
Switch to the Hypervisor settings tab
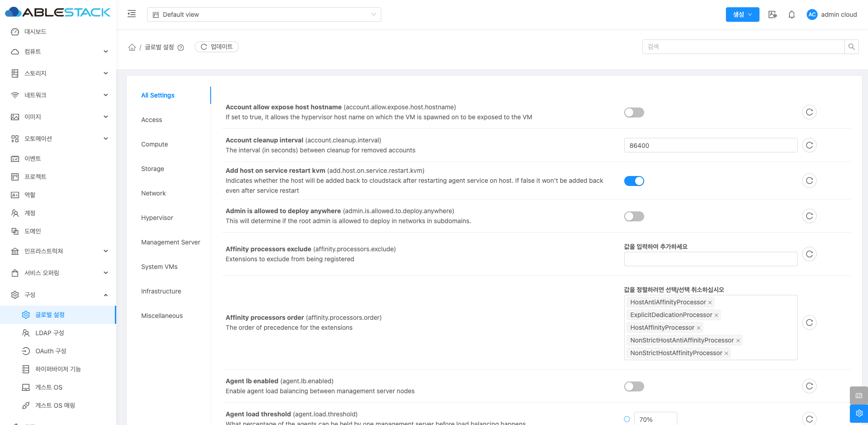[x=157, y=218]
